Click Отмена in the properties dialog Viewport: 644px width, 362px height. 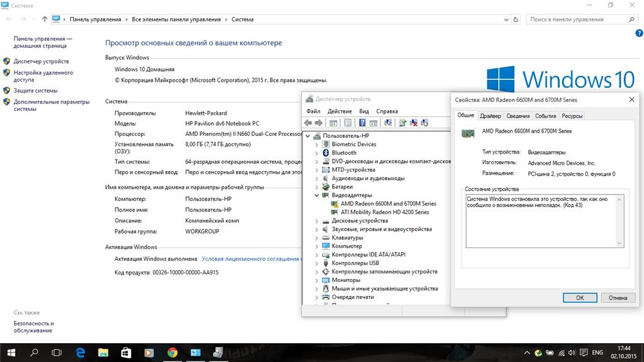click(x=618, y=298)
